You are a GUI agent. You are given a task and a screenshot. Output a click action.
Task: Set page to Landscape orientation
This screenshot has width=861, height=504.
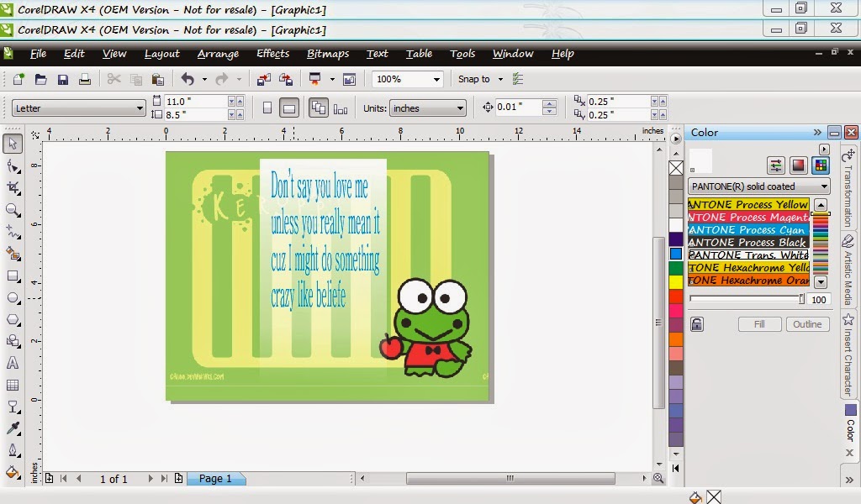289,108
